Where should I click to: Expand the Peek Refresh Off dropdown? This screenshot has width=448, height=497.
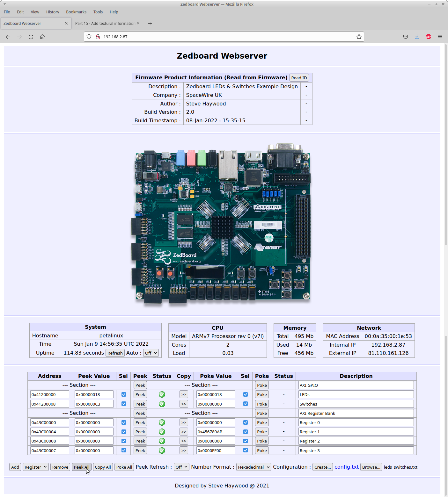181,467
